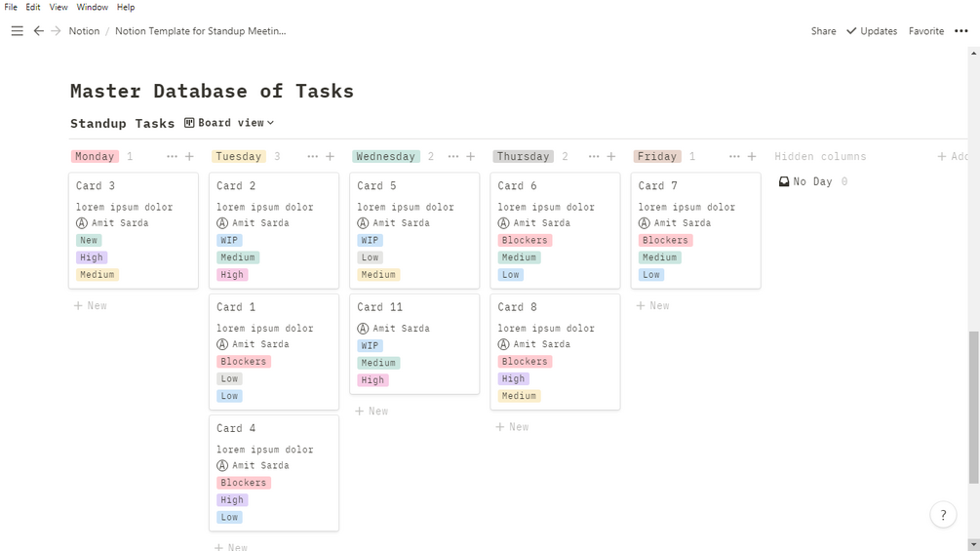Screen dimensions: 980x551
Task: Open the help question mark button
Action: tap(943, 515)
